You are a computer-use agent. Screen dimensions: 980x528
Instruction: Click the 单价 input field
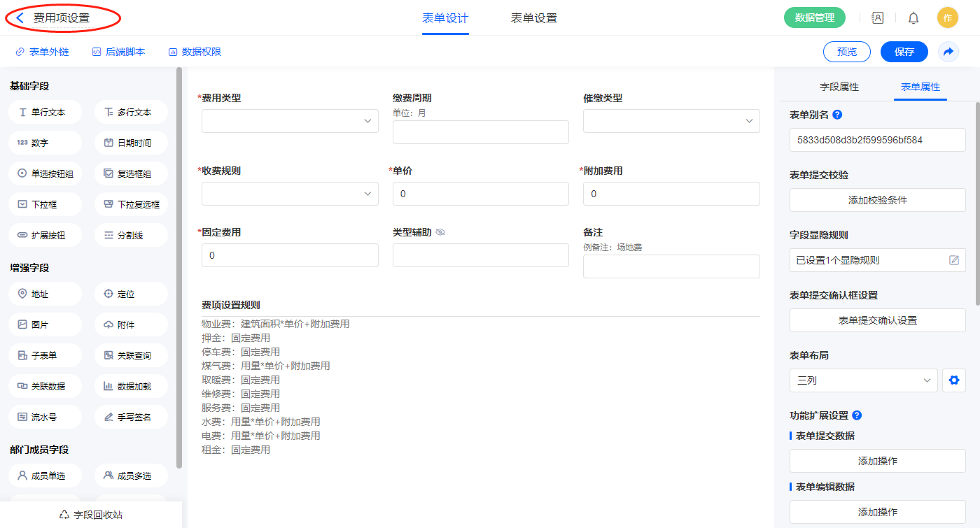tap(480, 194)
